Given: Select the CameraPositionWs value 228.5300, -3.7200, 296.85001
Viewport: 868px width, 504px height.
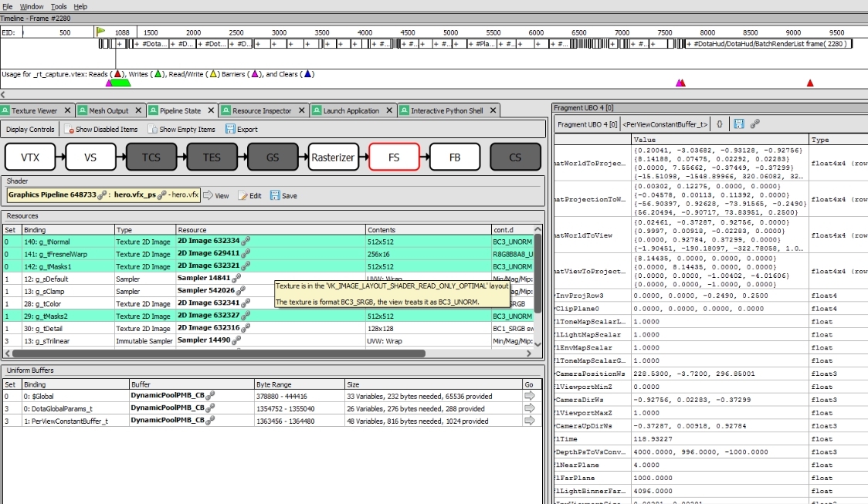Looking at the screenshot, I should (694, 374).
